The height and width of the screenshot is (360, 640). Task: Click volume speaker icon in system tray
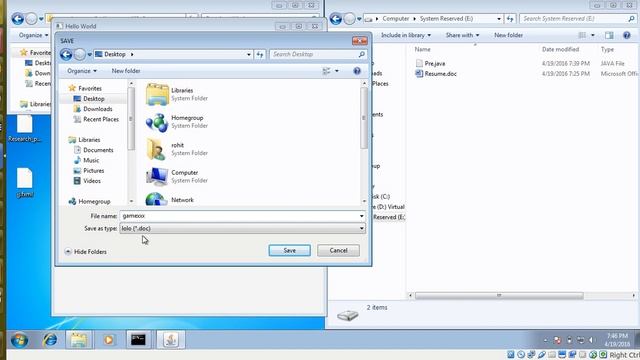tap(591, 340)
